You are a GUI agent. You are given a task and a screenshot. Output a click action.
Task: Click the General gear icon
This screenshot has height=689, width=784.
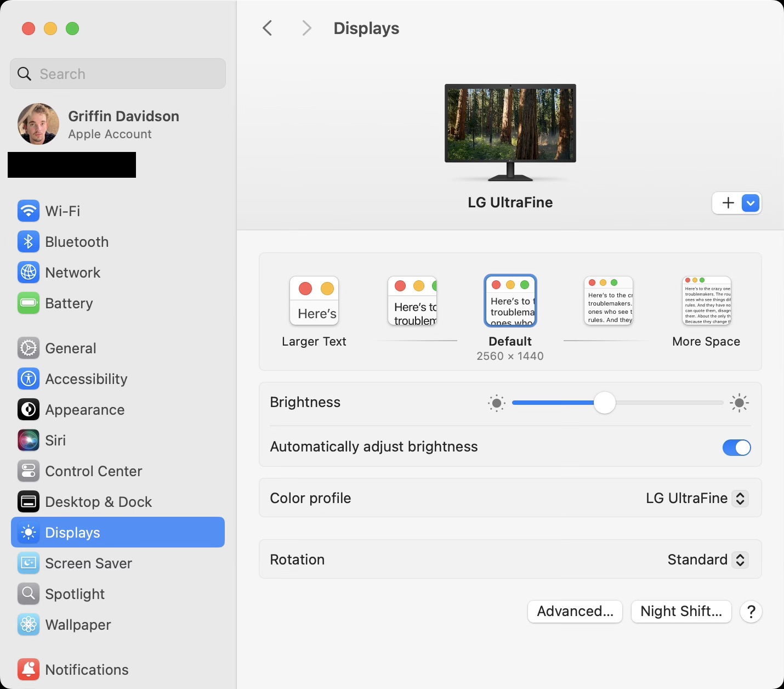[29, 348]
